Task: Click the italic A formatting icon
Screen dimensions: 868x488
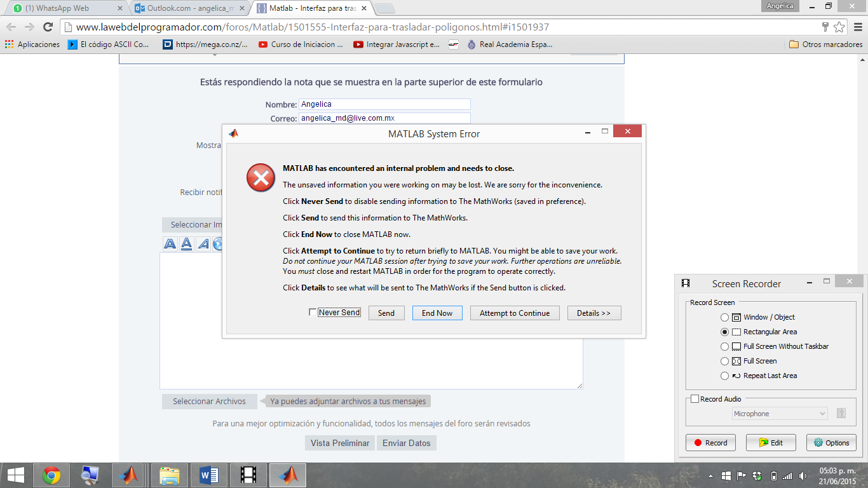Action: (x=203, y=243)
